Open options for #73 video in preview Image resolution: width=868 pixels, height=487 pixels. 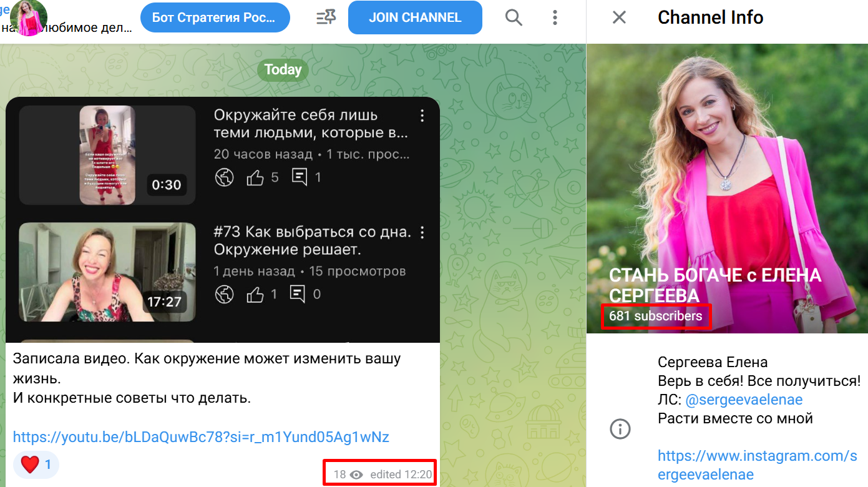pos(422,233)
